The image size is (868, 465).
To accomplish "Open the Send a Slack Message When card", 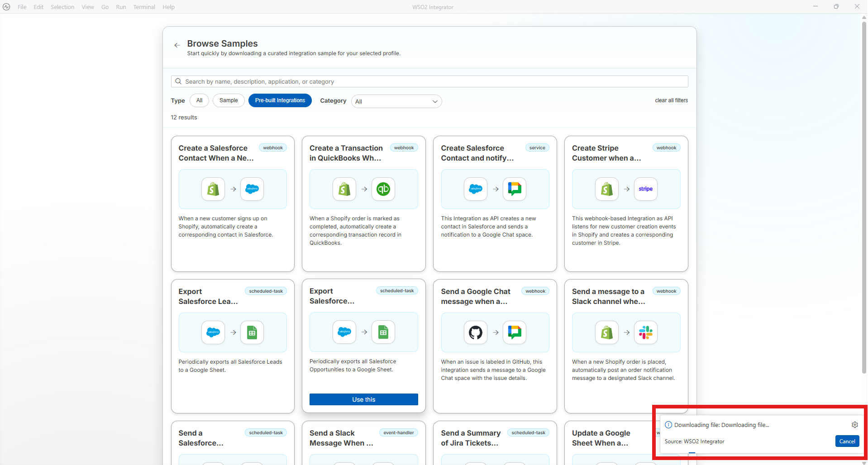I will [x=364, y=443].
